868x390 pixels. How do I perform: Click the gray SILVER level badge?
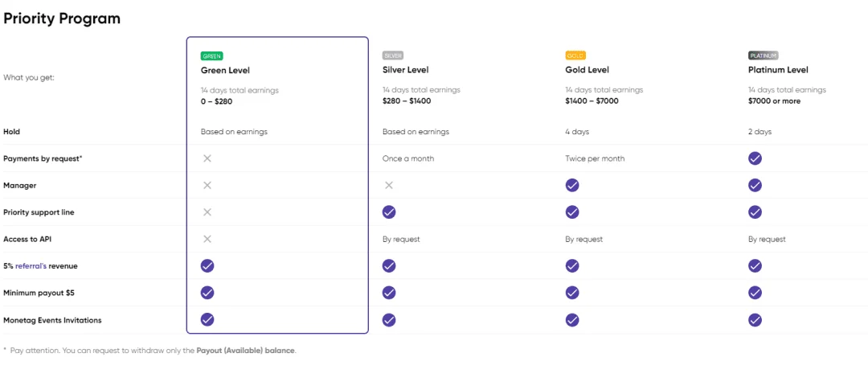point(393,56)
